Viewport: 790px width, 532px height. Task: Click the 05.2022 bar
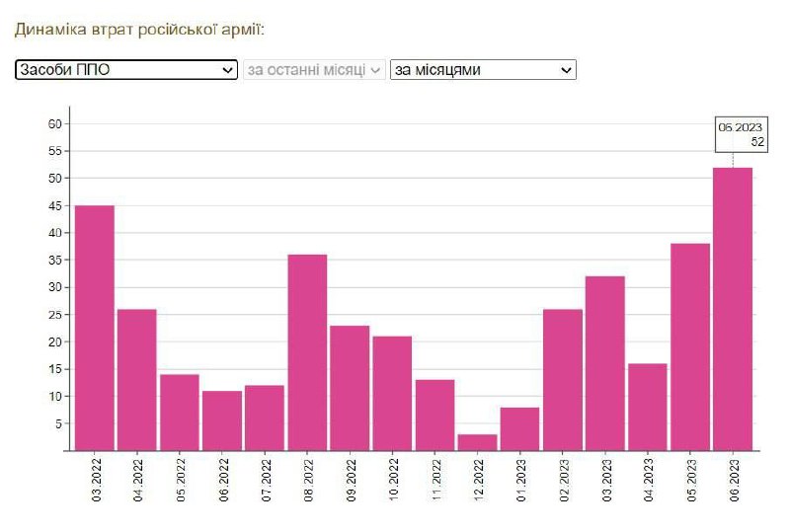pos(180,413)
